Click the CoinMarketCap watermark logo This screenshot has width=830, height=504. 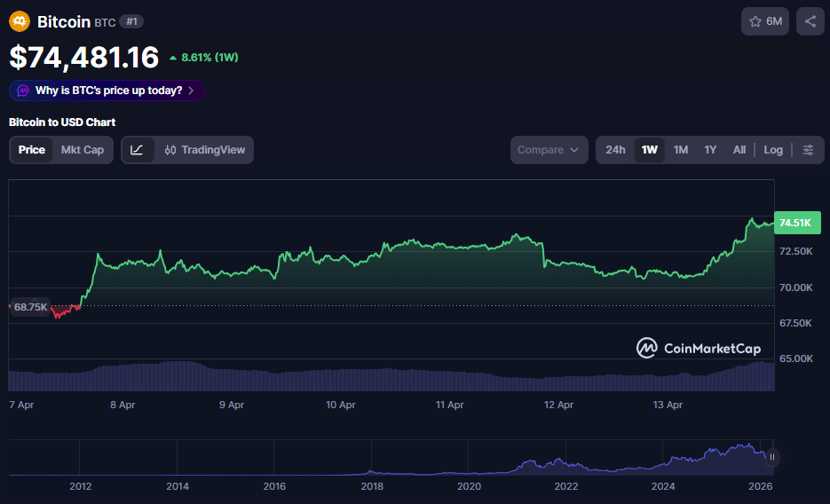(698, 348)
